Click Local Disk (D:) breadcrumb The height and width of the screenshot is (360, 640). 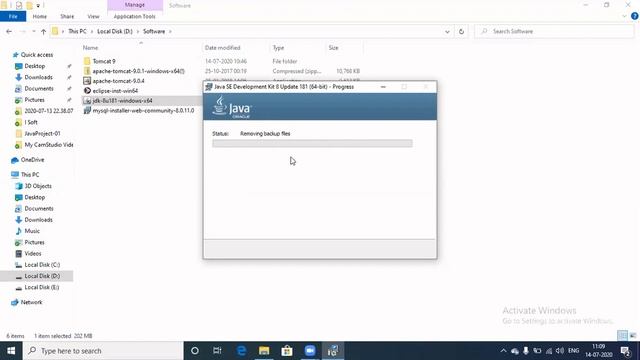click(115, 31)
